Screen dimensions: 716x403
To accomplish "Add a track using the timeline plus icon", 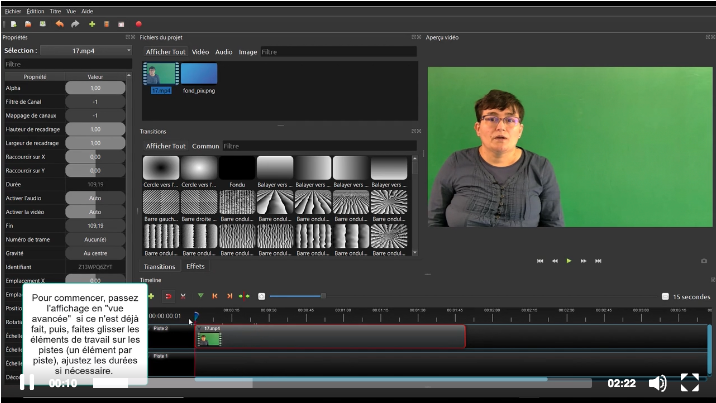I will [151, 296].
